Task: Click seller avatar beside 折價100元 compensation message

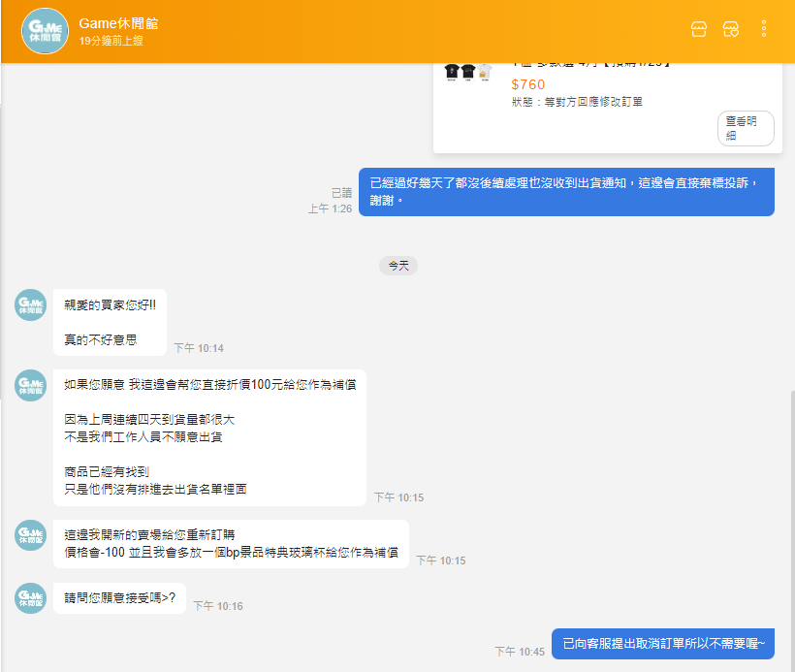Action: click(30, 385)
